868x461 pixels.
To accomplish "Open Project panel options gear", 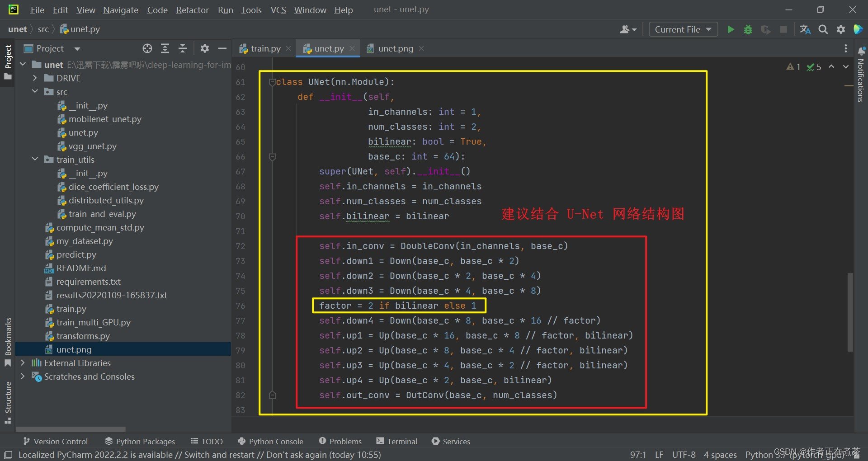I will coord(205,48).
